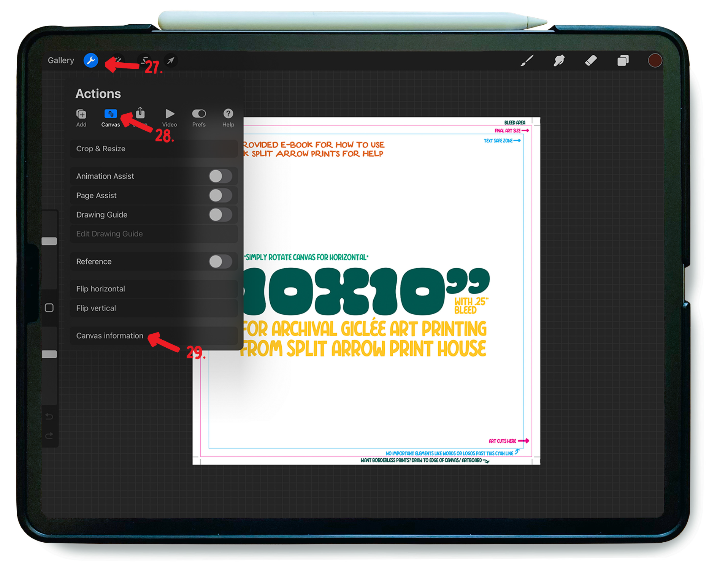Select the Brush tool
The image size is (728, 570).
pos(527,60)
